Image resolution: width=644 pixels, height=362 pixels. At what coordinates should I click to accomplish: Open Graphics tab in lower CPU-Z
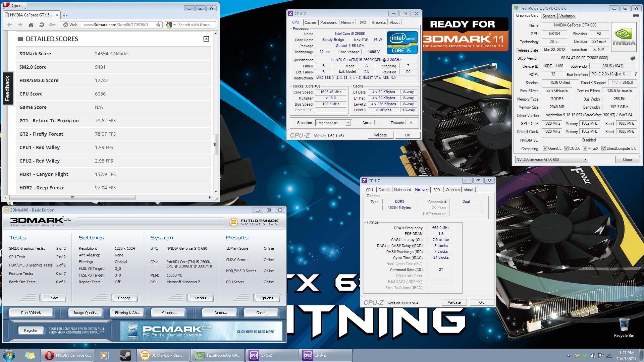pos(452,190)
